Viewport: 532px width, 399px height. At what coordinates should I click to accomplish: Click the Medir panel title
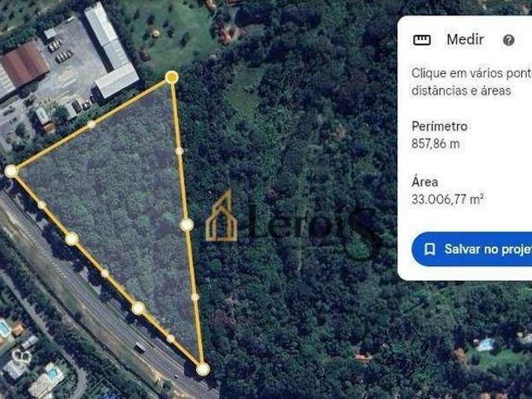pos(465,40)
